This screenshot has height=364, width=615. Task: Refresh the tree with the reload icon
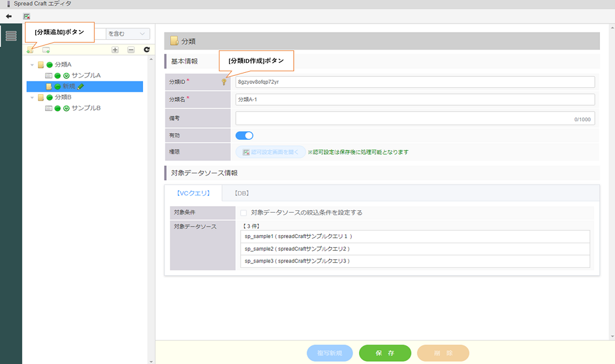click(x=146, y=50)
